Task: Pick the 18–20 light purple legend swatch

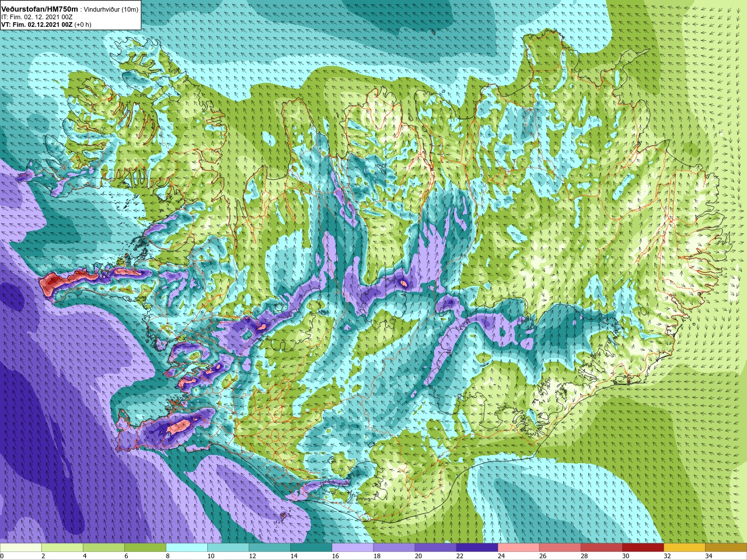Action: [394, 548]
